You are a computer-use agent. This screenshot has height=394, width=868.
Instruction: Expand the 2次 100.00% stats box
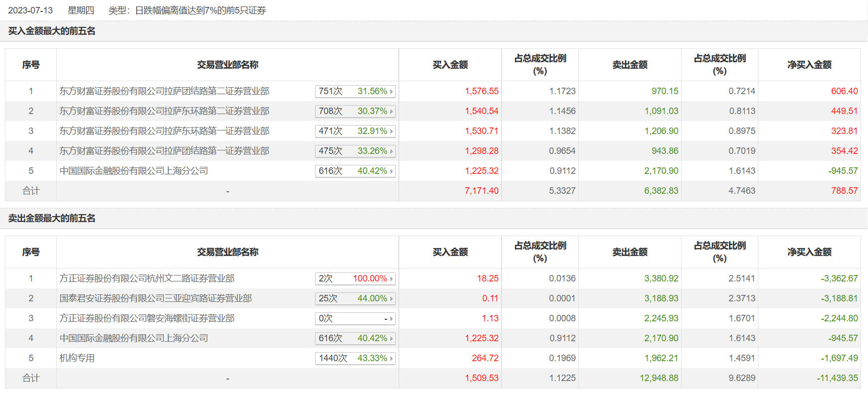point(355,278)
